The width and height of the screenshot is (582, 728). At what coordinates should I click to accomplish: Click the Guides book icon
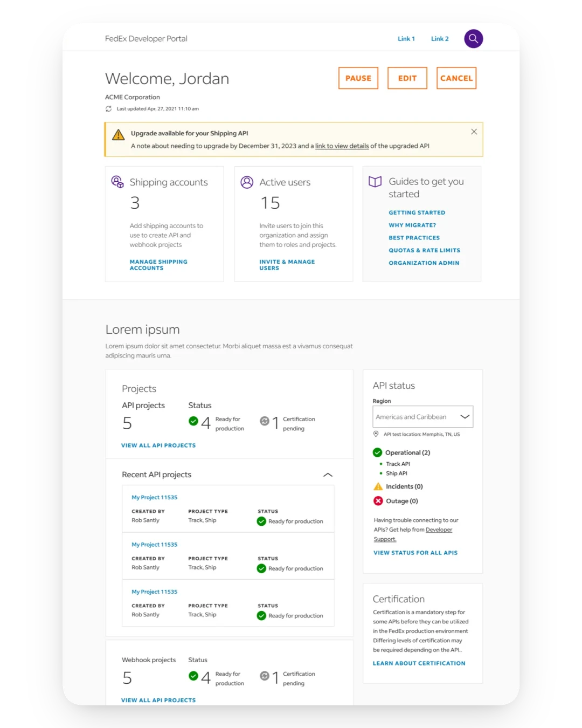375,182
